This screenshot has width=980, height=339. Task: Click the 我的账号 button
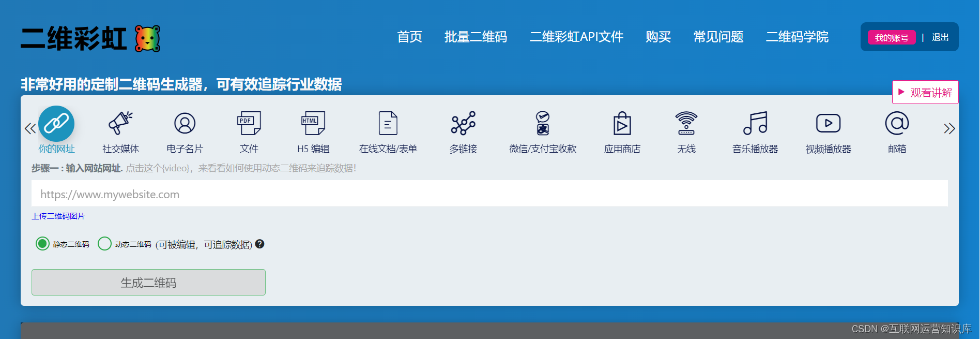coord(892,37)
